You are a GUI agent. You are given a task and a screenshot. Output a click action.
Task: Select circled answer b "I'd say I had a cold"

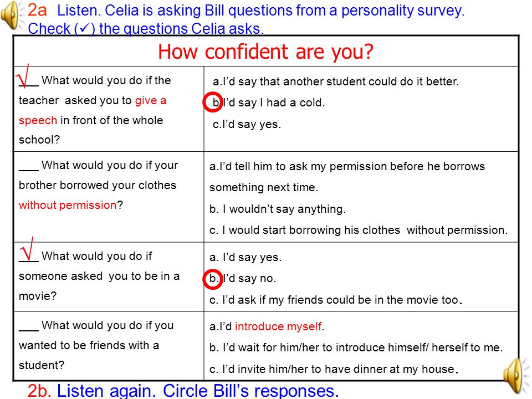click(x=264, y=102)
